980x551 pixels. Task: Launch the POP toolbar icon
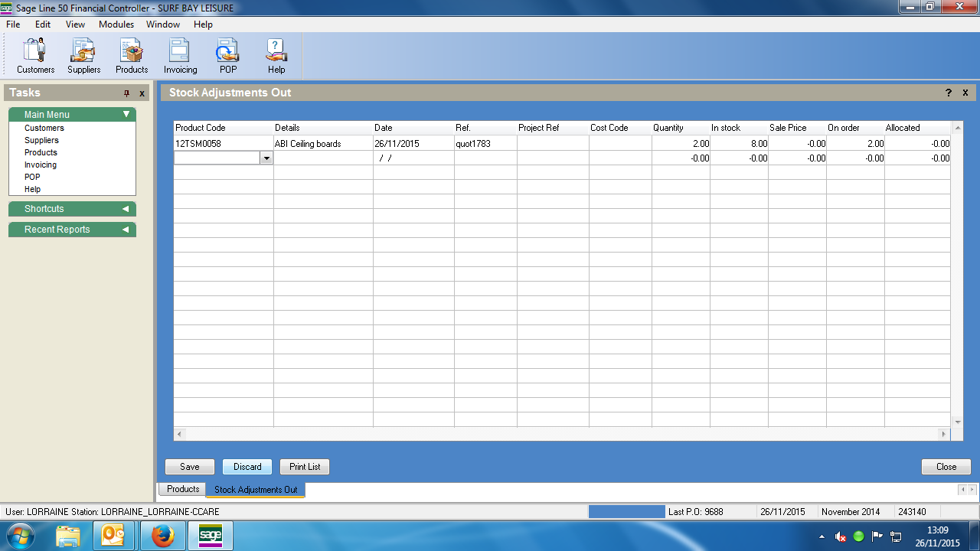pos(227,56)
